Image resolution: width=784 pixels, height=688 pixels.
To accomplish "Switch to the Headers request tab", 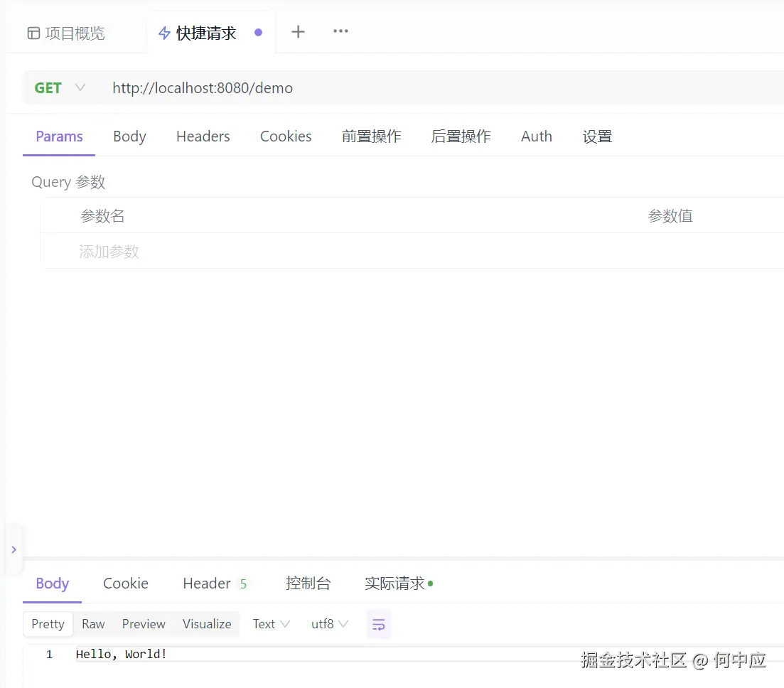I will coord(203,136).
